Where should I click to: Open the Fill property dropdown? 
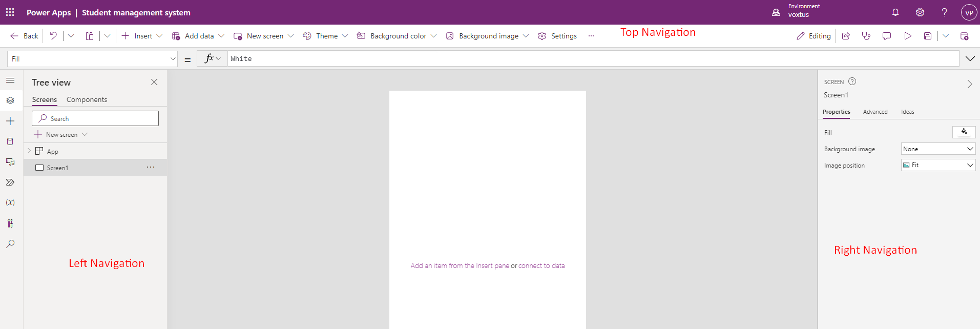point(93,59)
